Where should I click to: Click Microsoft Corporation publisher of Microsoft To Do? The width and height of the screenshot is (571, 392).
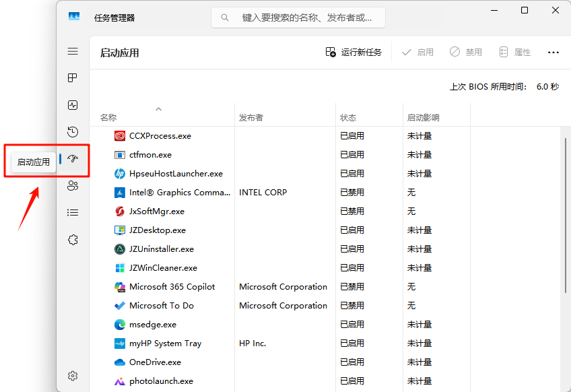(x=283, y=306)
